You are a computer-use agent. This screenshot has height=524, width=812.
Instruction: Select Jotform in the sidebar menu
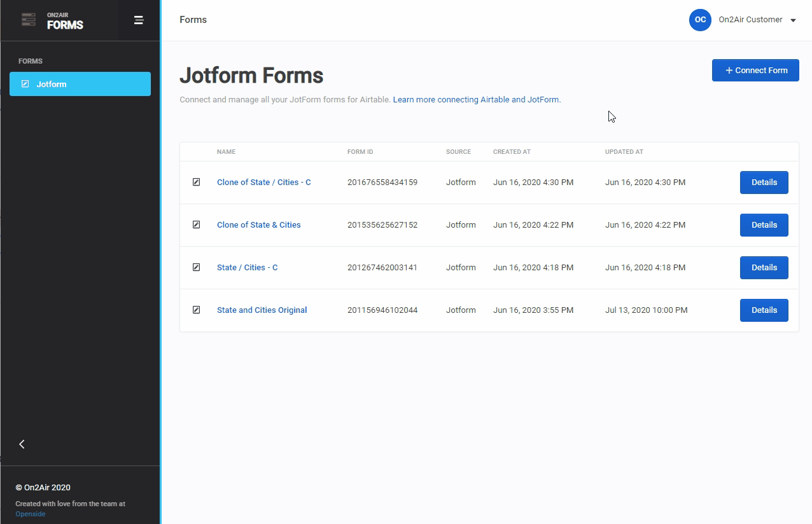click(80, 84)
